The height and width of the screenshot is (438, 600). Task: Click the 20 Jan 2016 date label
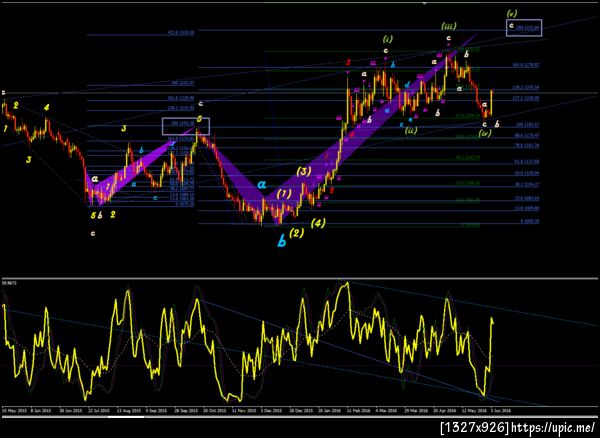(328, 410)
